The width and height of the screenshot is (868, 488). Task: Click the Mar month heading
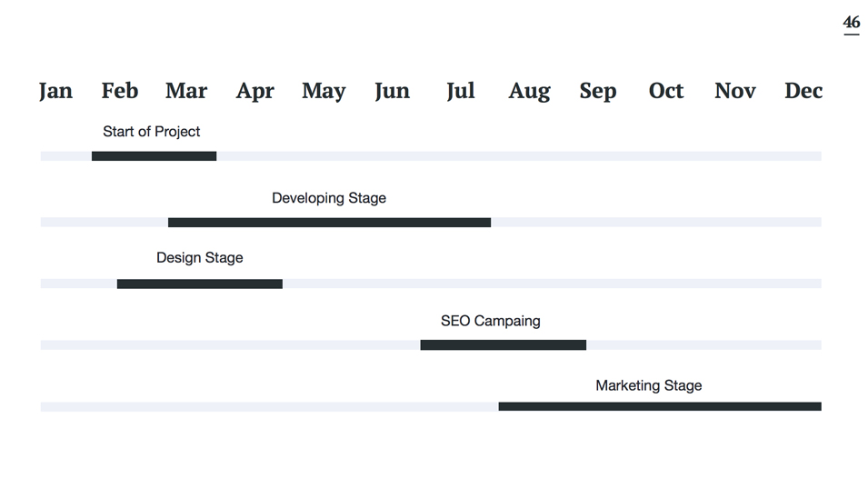point(186,91)
